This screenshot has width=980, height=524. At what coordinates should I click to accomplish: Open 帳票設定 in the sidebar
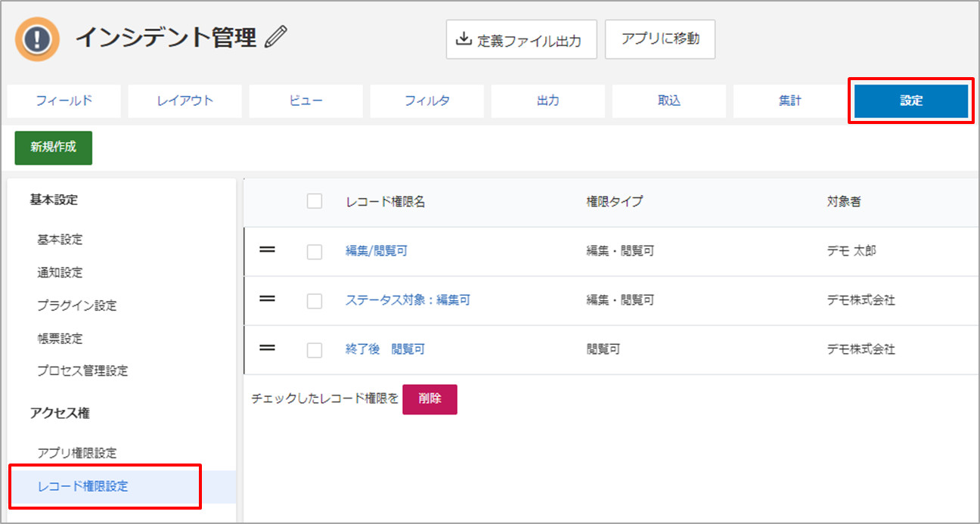pos(60,339)
